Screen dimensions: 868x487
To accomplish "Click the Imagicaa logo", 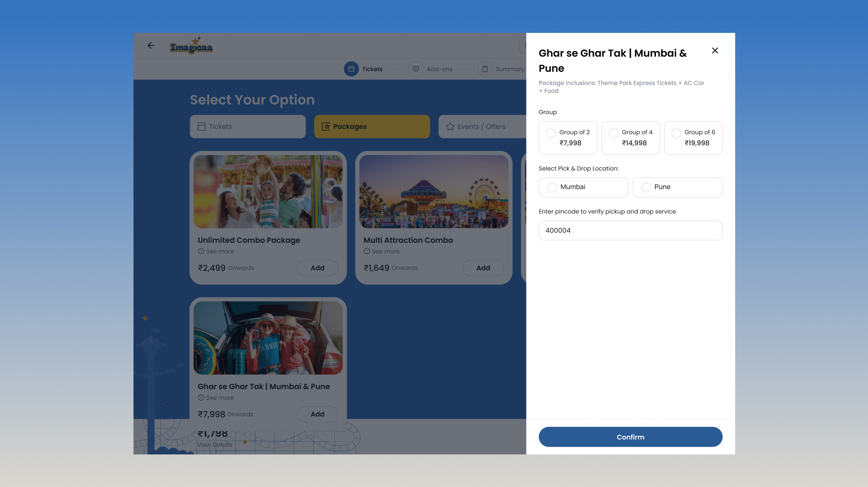I will tap(191, 46).
